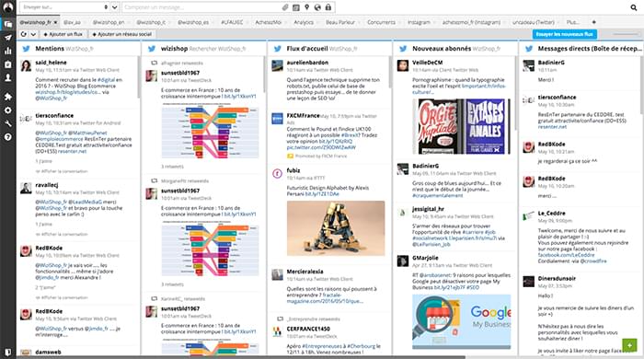Click the green plus button at the bottom right
Screen dimensions: 644x359
point(629,345)
